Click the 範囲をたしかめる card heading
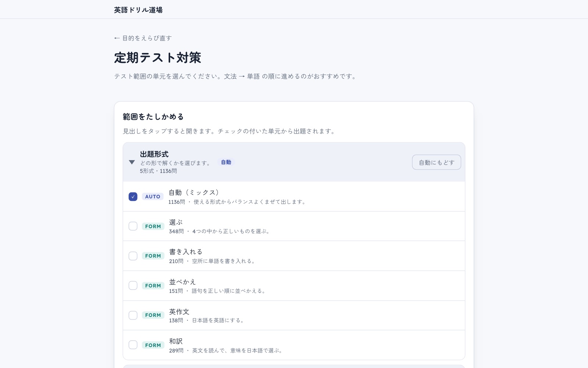 pos(153,117)
